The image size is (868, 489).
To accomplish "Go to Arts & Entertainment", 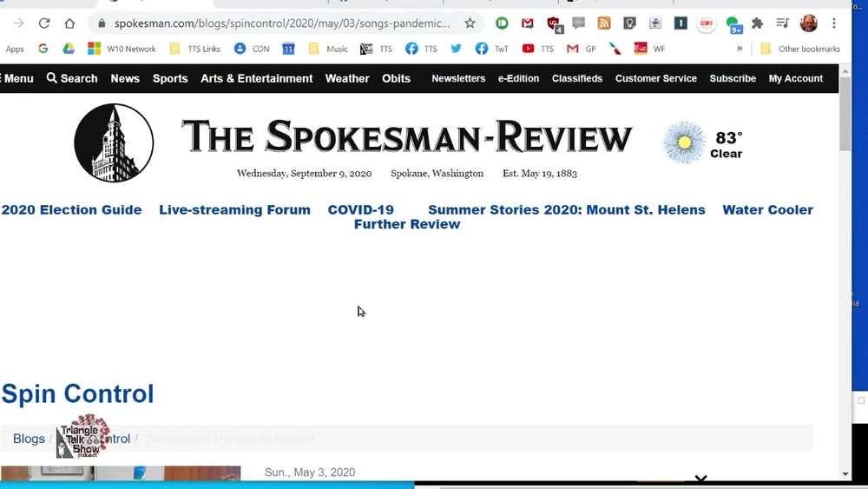I will (x=256, y=79).
